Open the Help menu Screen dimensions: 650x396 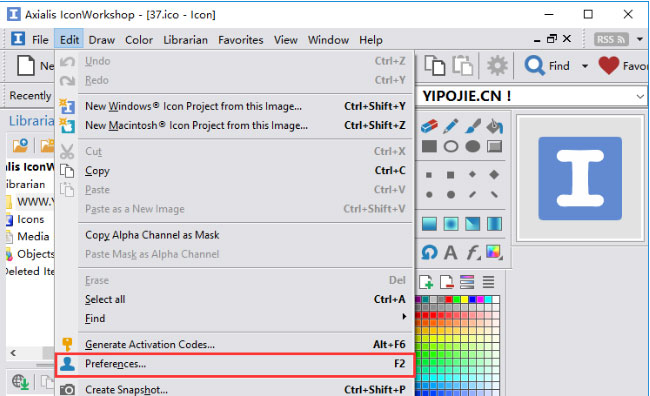[x=371, y=40]
